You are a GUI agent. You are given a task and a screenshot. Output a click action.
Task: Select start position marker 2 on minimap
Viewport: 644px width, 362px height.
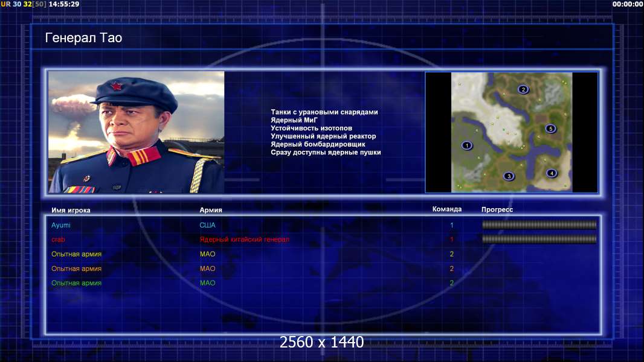(x=523, y=89)
